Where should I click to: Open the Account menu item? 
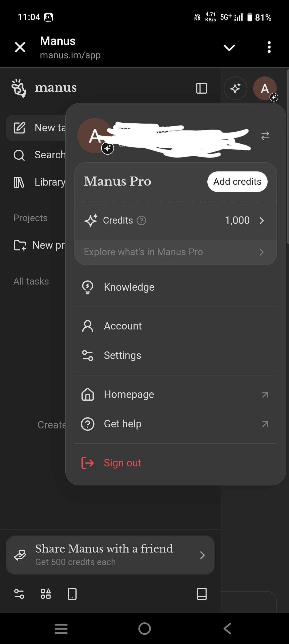[x=123, y=326]
